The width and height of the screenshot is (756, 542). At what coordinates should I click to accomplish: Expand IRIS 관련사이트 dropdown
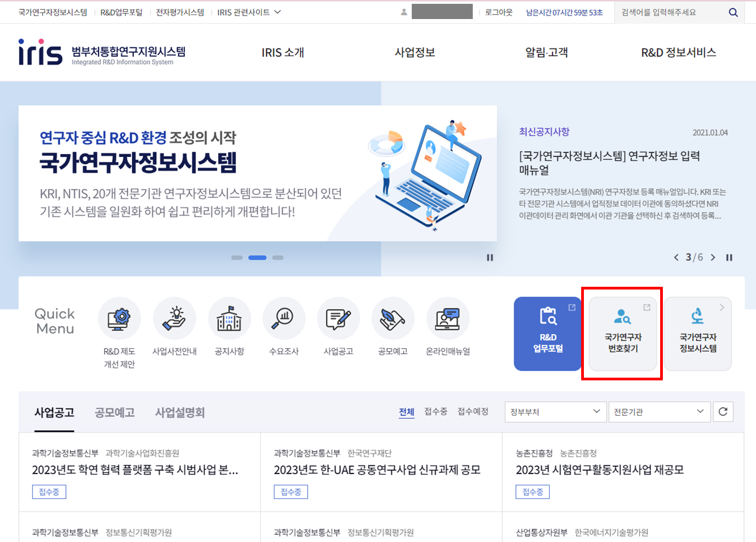click(249, 12)
